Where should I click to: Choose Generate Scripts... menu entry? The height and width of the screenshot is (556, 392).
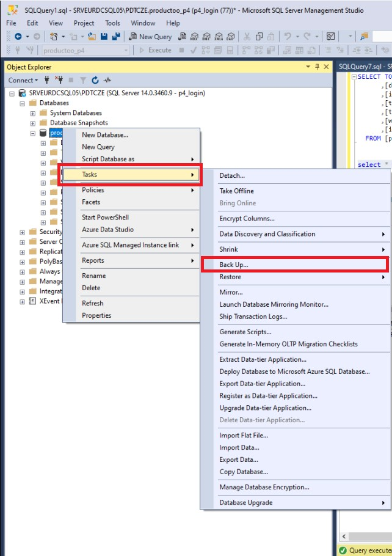pos(245,332)
